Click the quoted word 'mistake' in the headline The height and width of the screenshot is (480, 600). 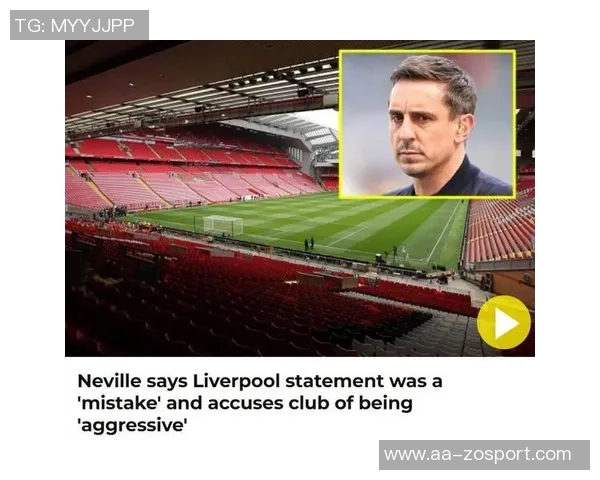[x=118, y=403]
